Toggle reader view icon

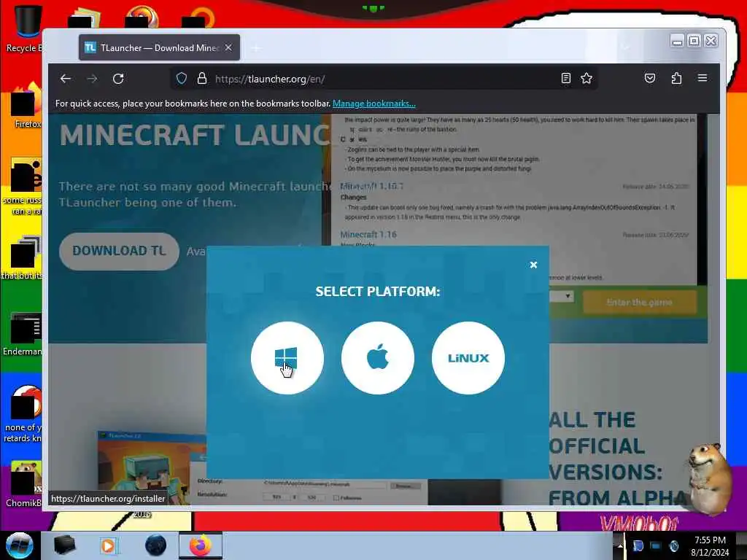coord(565,78)
